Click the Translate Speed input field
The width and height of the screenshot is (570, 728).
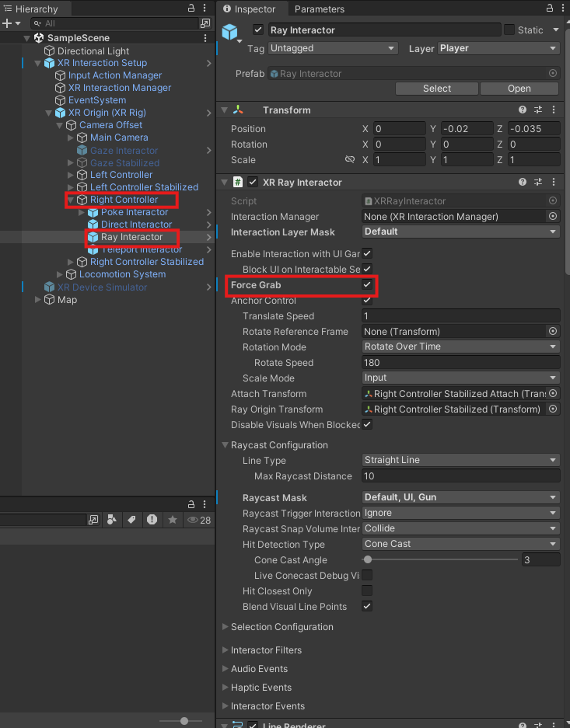[x=461, y=315]
